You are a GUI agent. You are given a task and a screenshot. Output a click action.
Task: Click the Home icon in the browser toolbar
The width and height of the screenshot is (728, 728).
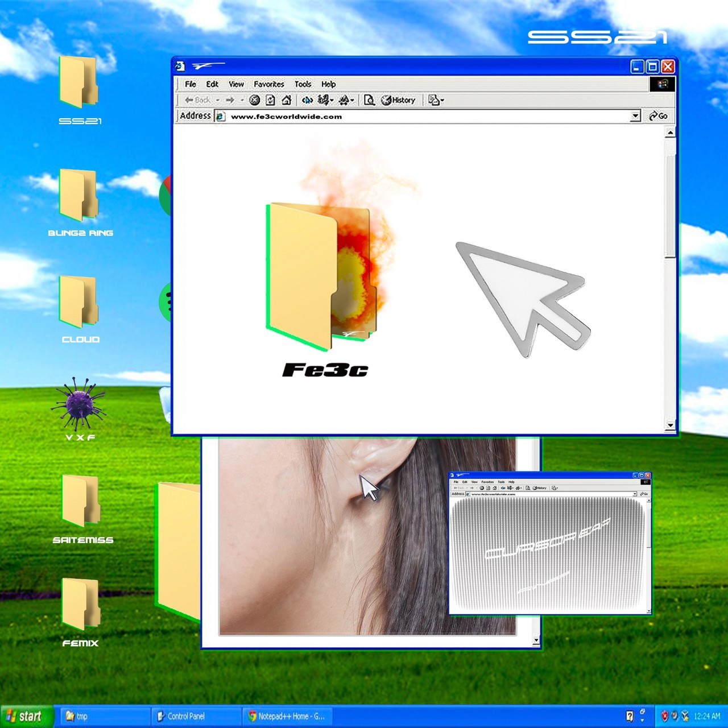pyautogui.click(x=287, y=100)
